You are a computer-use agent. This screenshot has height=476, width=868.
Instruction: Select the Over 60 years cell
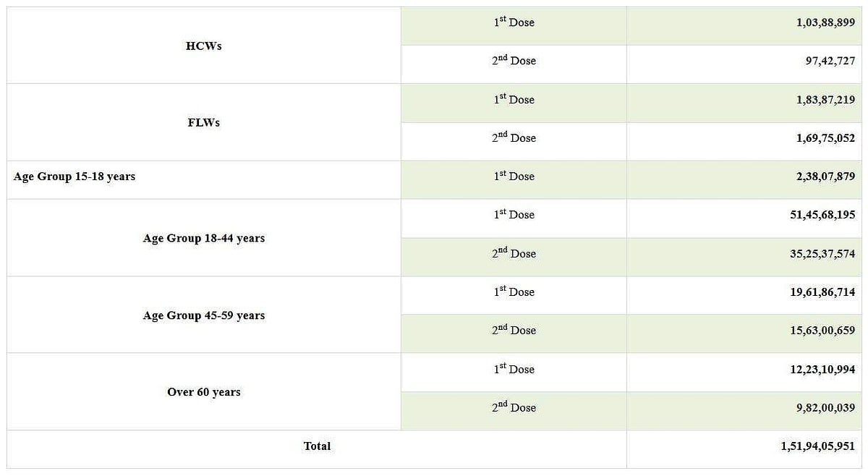point(203,392)
